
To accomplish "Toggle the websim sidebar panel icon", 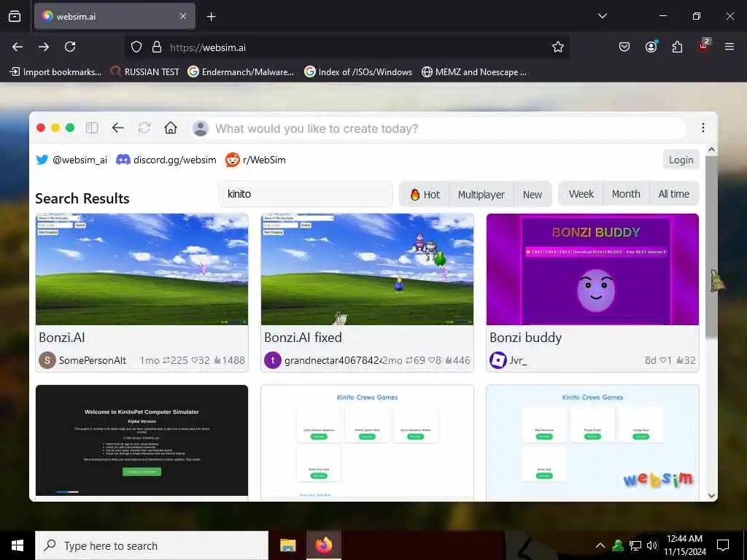I will click(x=92, y=128).
